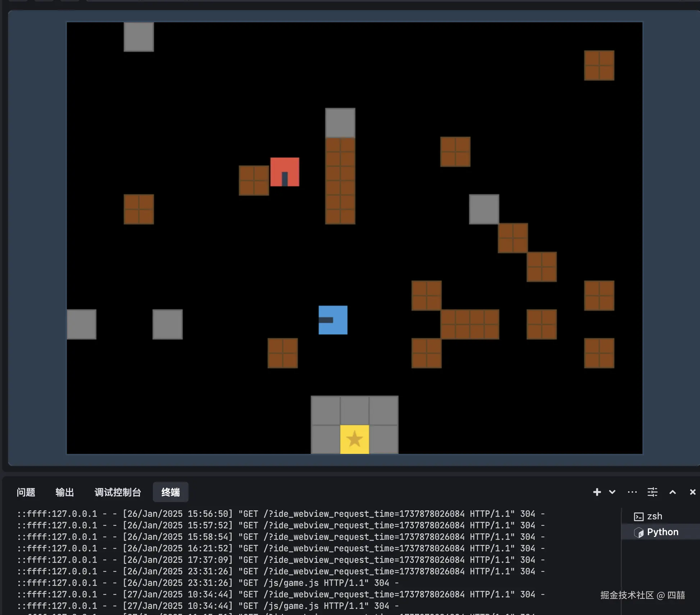Close the terminal panel with X
Image resolution: width=700 pixels, height=615 pixels.
(692, 492)
